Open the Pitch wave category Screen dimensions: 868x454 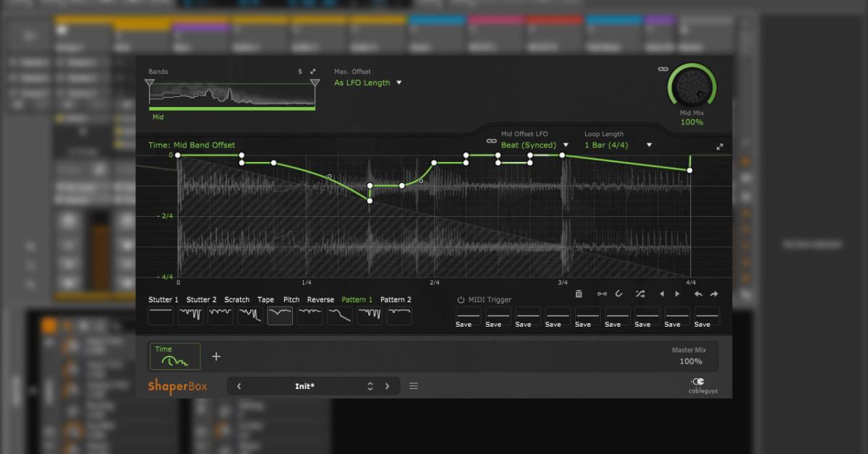292,299
